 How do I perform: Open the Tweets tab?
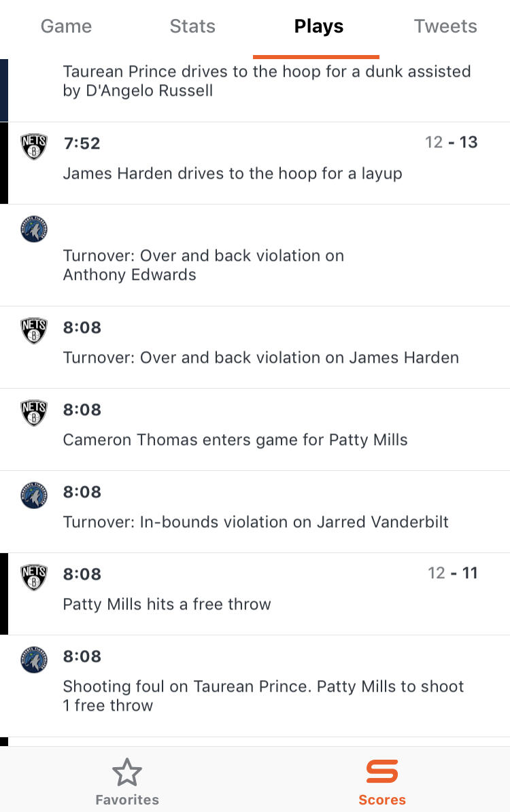(445, 27)
